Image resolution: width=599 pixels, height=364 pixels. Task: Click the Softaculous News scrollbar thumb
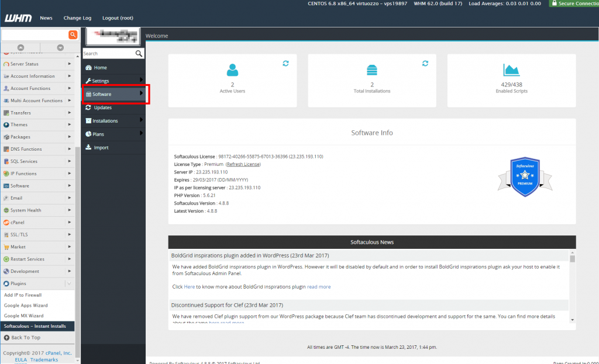click(572, 259)
